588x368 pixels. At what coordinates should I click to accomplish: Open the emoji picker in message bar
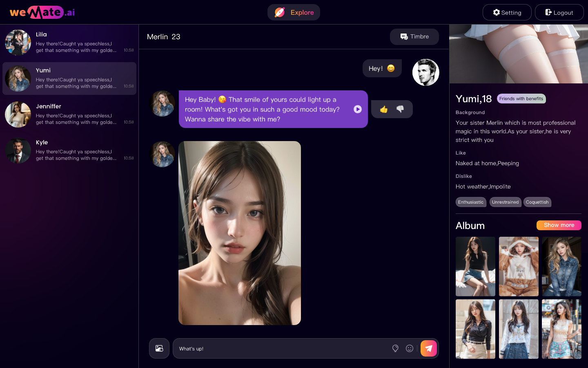[410, 348]
